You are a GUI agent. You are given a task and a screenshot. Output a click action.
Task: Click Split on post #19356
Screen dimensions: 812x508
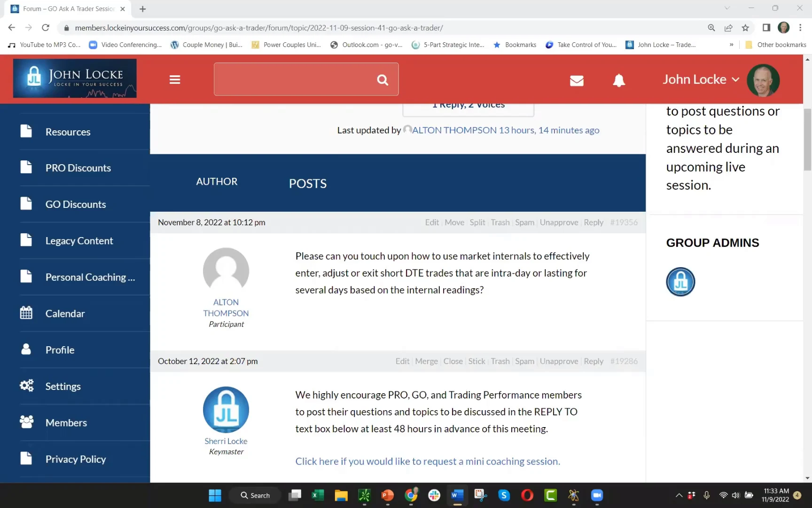coord(477,222)
